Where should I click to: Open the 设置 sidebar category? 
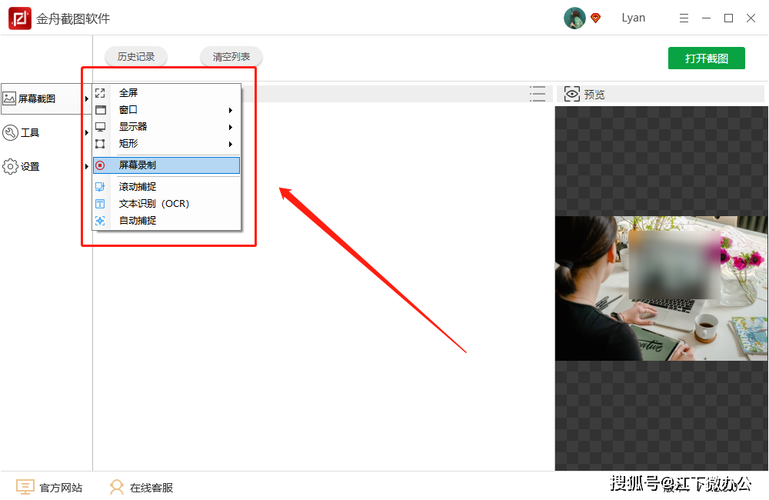point(46,167)
